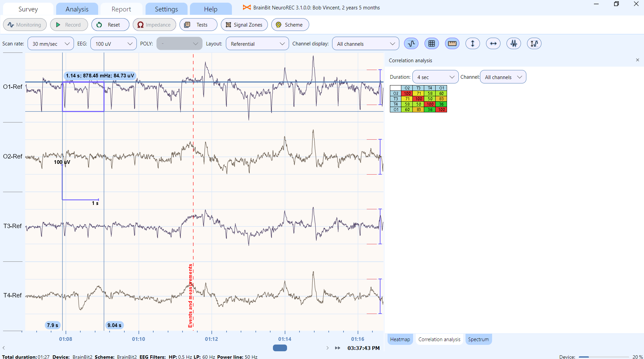Toggle the waveform clipping button
The image size is (644, 359).
(411, 43)
